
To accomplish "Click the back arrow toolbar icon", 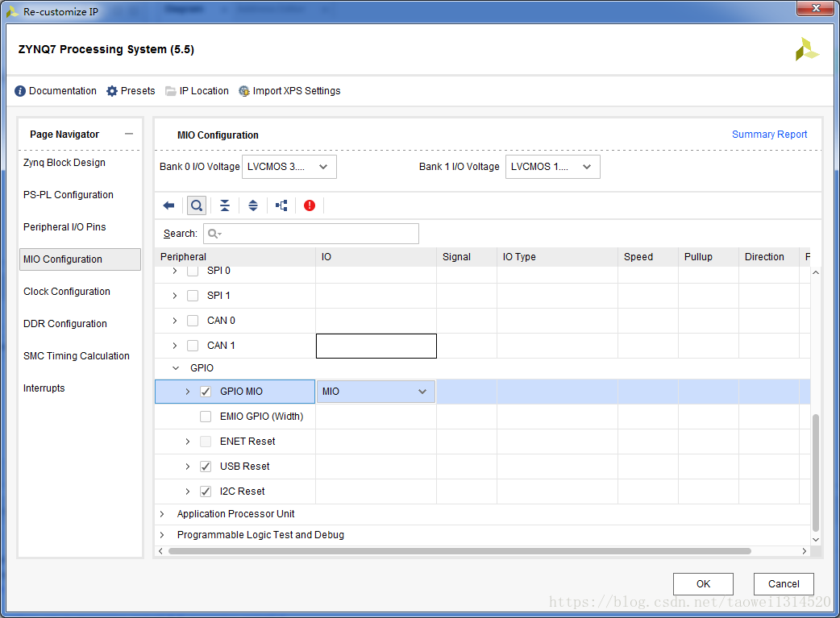I will click(x=168, y=205).
